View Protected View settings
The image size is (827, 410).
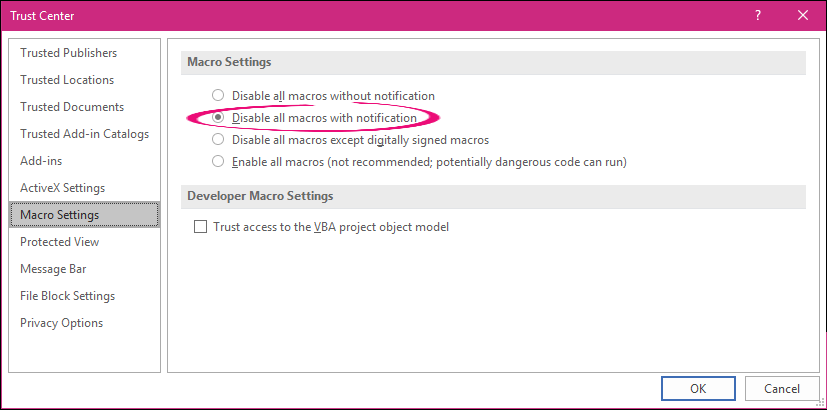[59, 242]
